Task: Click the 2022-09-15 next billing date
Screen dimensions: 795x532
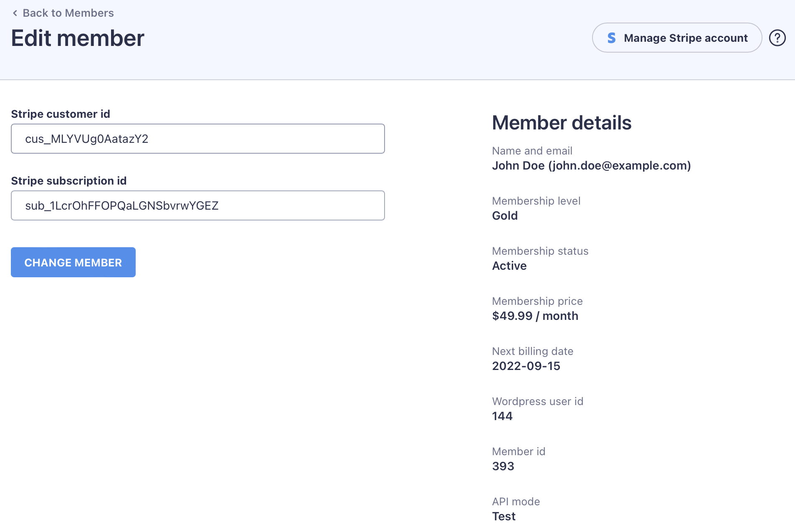Action: point(526,366)
